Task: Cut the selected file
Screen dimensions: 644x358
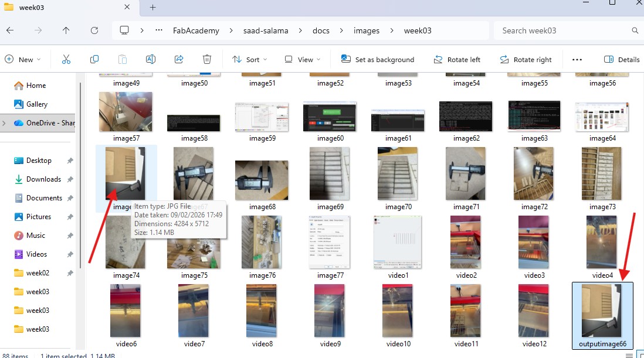Action: (66, 59)
